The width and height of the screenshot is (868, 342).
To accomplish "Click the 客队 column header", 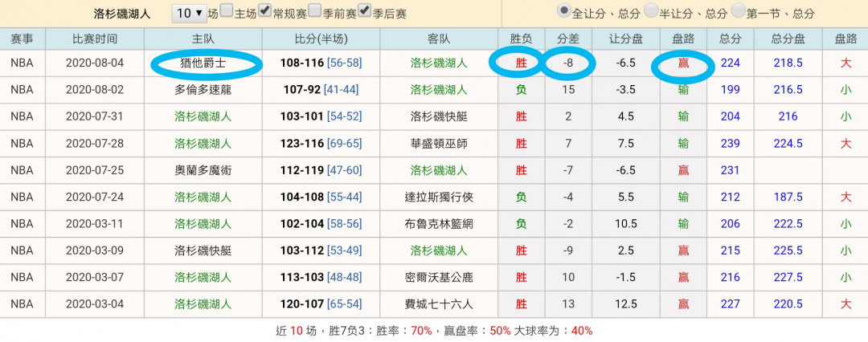I will 439,39.
